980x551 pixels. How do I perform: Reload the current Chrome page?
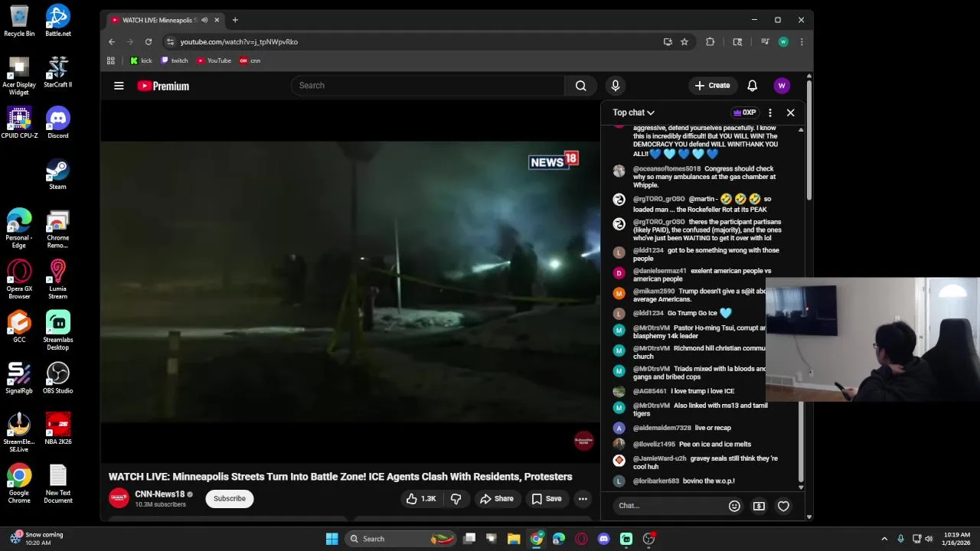pos(149,42)
